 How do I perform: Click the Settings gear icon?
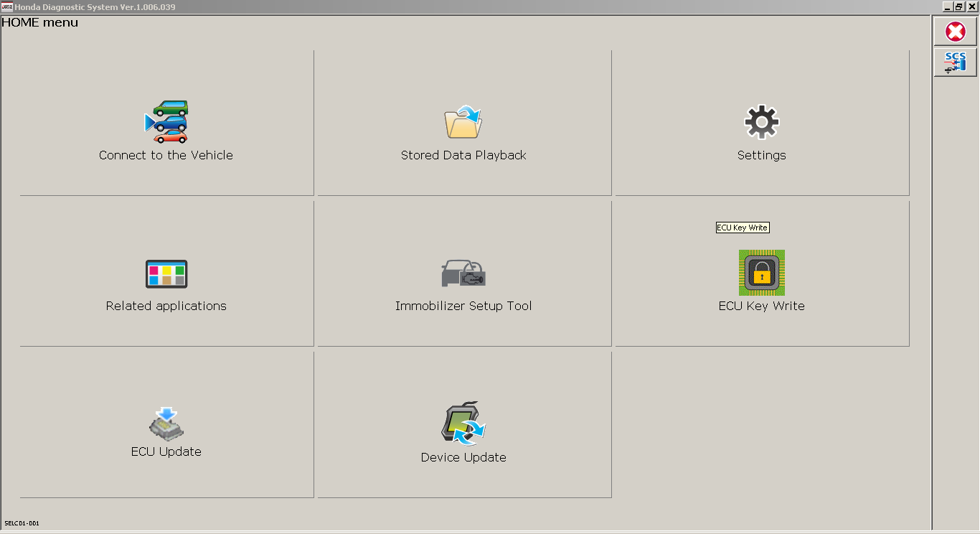click(x=761, y=122)
